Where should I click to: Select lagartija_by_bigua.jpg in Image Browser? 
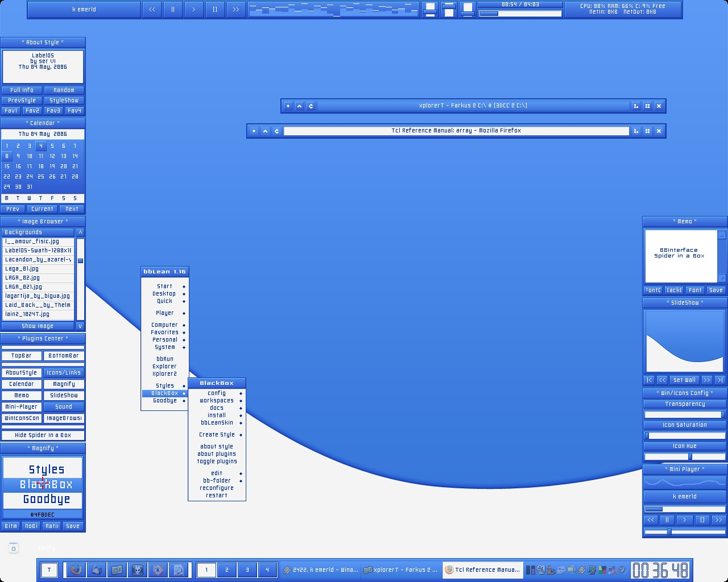pos(38,296)
